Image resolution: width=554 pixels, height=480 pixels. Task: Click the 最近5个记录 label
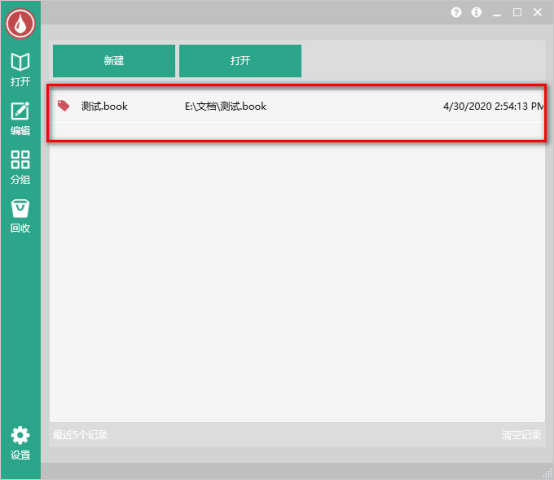point(80,435)
